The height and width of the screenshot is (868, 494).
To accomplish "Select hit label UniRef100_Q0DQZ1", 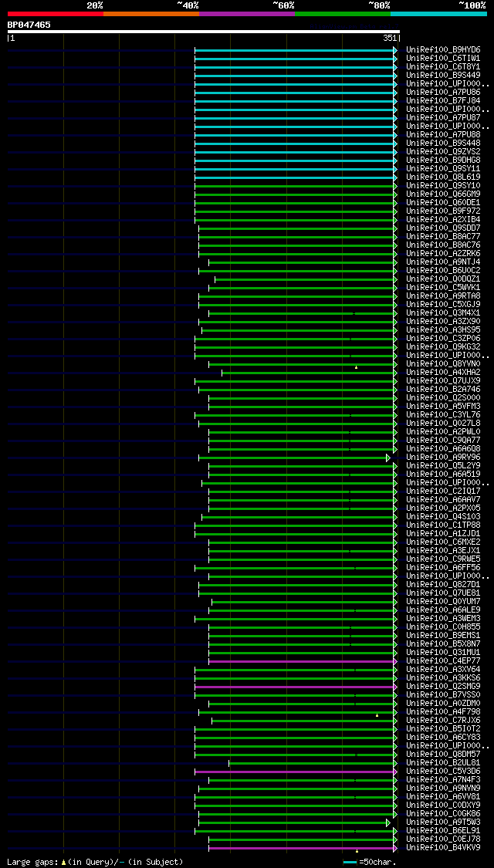I will (x=443, y=279).
